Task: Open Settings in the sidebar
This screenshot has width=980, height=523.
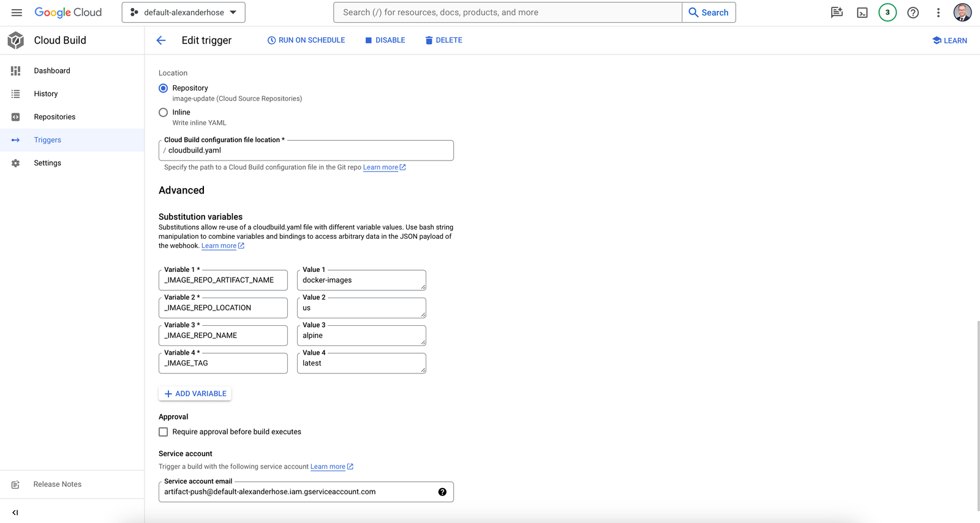Action: tap(72, 163)
